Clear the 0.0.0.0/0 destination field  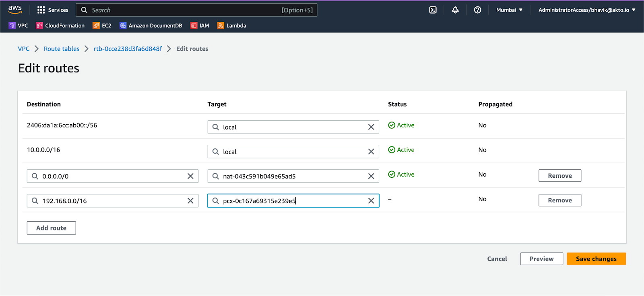190,176
